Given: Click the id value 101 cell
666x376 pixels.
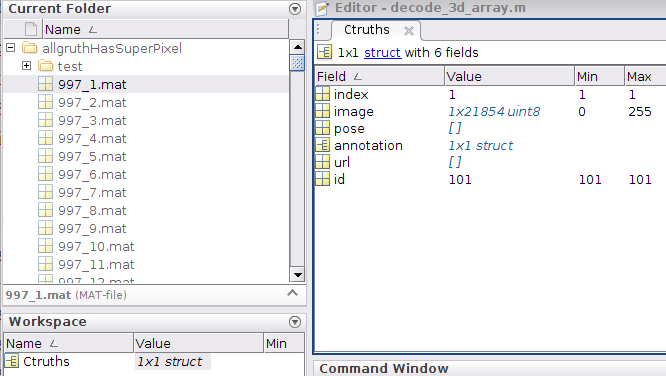Looking at the screenshot, I should pyautogui.click(x=460, y=179).
